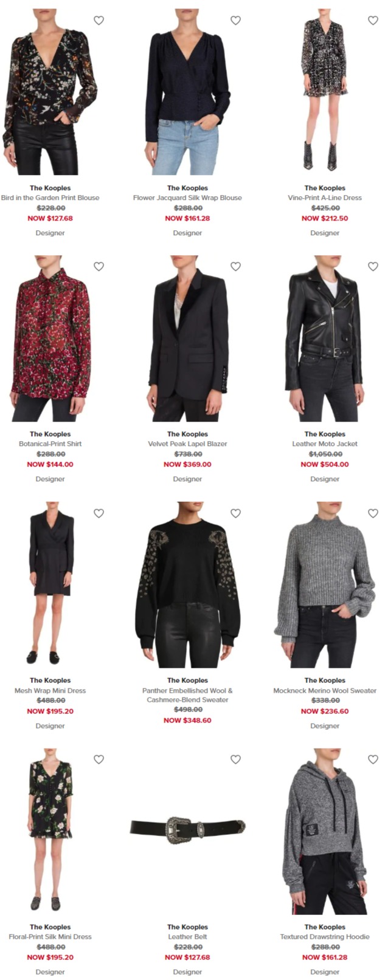Click heart icon on Flower Jacquard Silk Wrap Blouse
Image resolution: width=388 pixels, height=980 pixels.
click(x=235, y=20)
